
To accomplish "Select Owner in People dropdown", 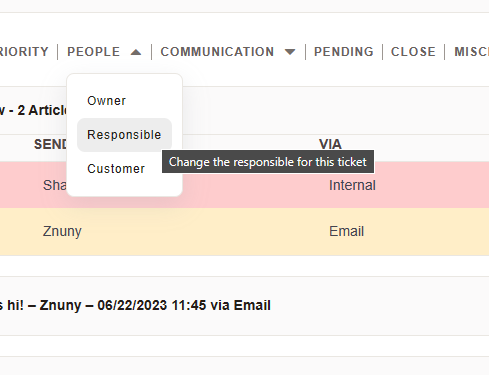I will [x=107, y=101].
